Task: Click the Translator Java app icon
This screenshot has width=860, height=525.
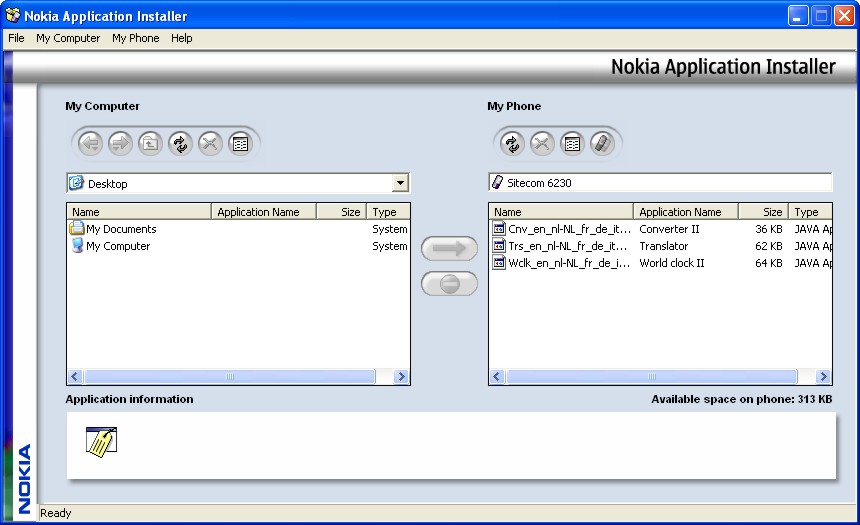Action: pyautogui.click(x=499, y=246)
